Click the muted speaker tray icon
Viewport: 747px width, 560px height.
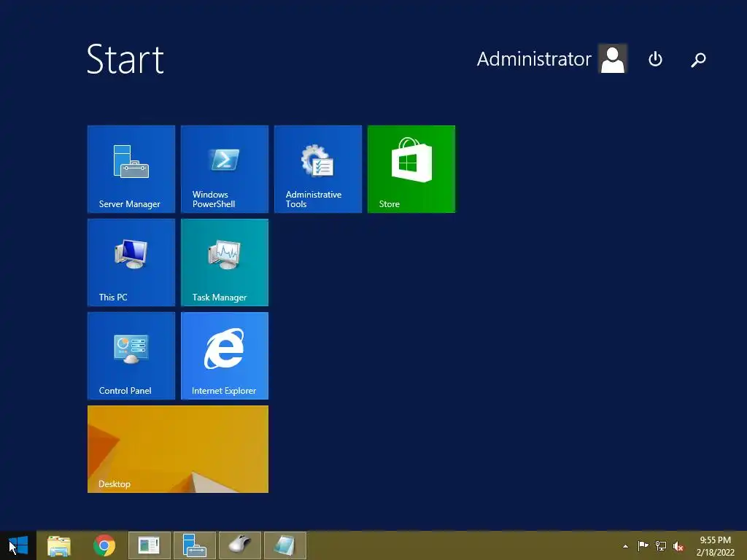(678, 545)
